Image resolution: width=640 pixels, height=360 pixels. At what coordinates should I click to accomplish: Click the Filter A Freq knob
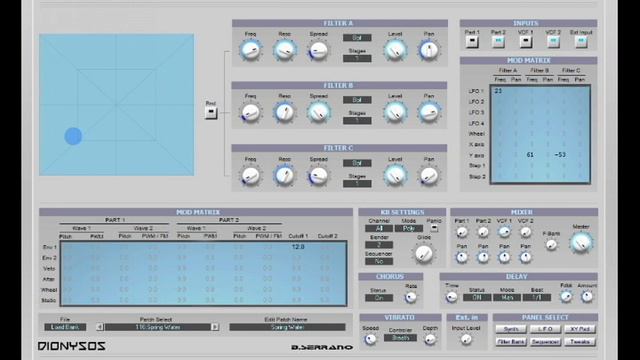point(250,51)
